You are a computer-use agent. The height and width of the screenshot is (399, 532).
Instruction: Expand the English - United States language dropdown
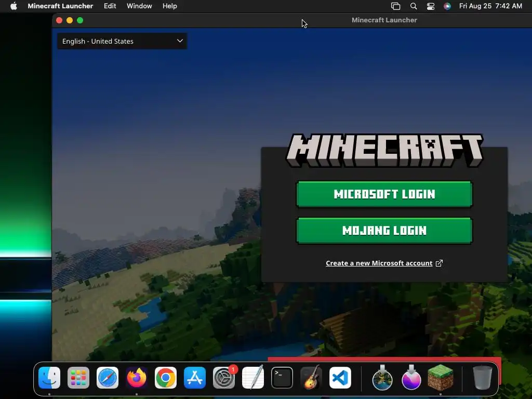(122, 41)
